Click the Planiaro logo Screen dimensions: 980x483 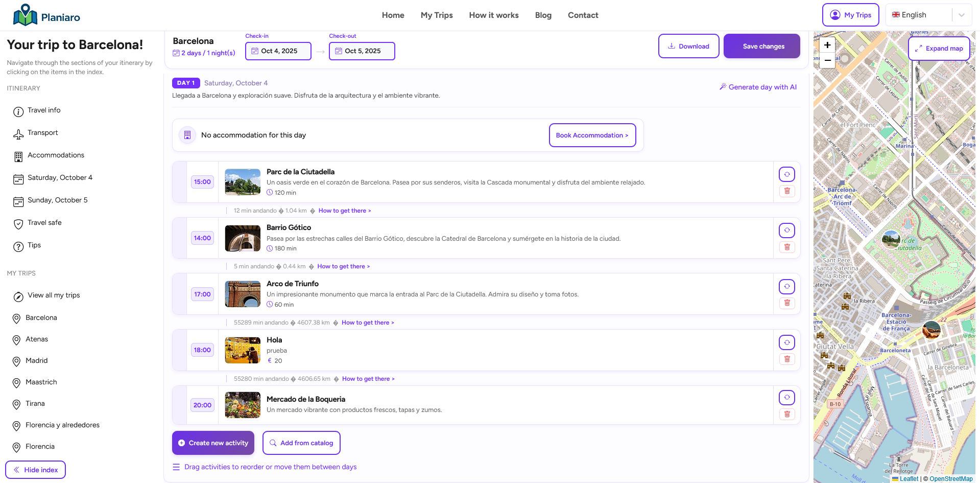point(46,15)
